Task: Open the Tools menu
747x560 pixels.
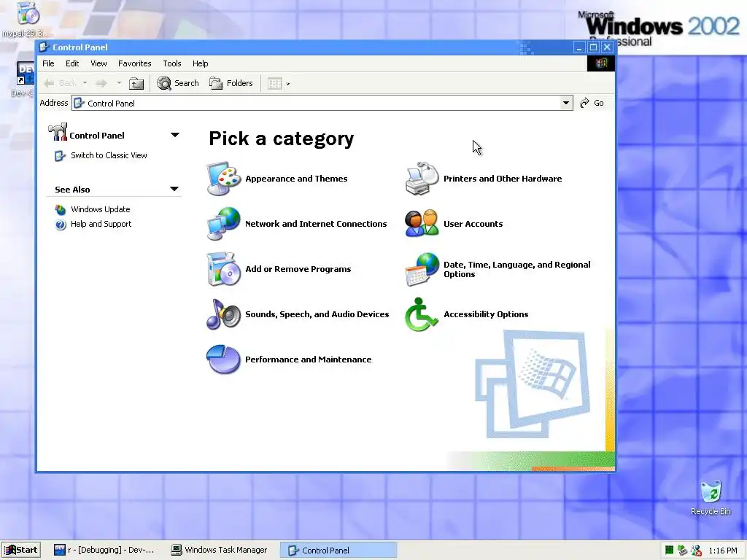Action: pos(172,63)
